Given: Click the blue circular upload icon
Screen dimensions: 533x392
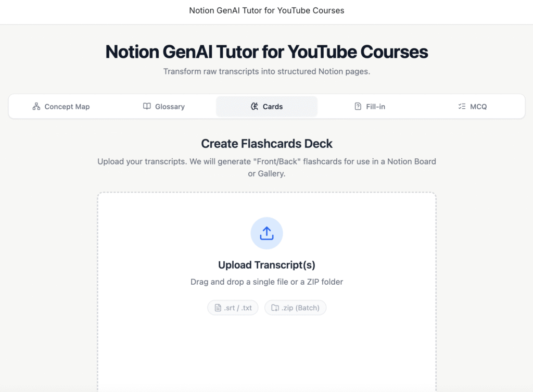Looking at the screenshot, I should point(266,233).
